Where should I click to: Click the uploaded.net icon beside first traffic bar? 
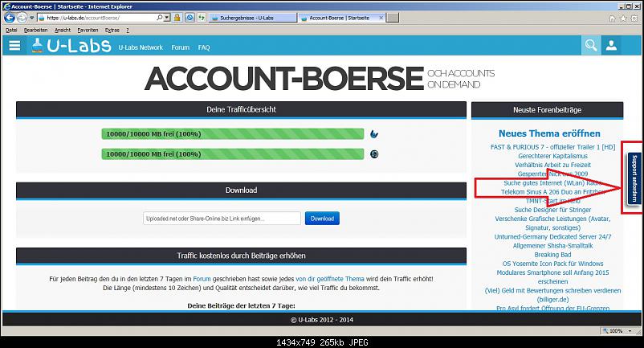374,134
